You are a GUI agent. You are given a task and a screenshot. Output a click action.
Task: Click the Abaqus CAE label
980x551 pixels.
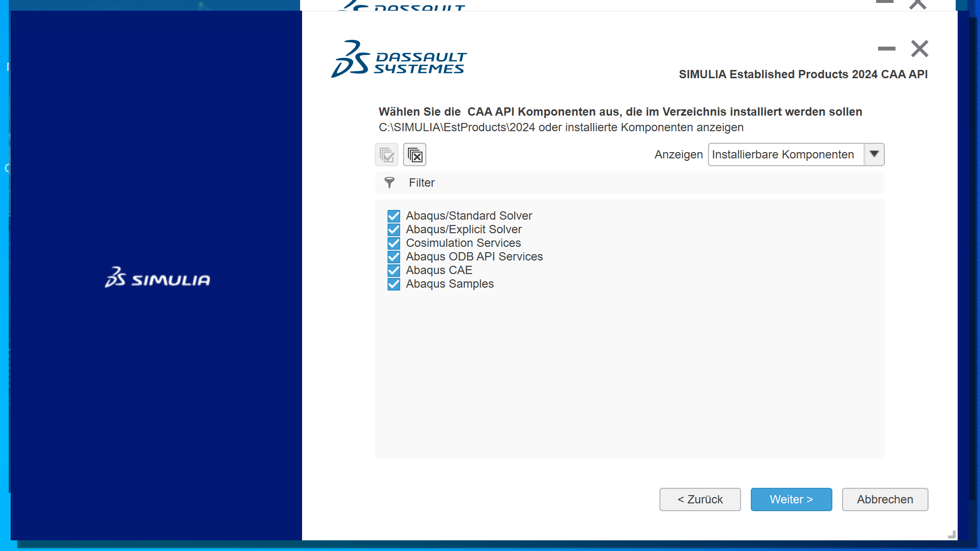tap(439, 270)
